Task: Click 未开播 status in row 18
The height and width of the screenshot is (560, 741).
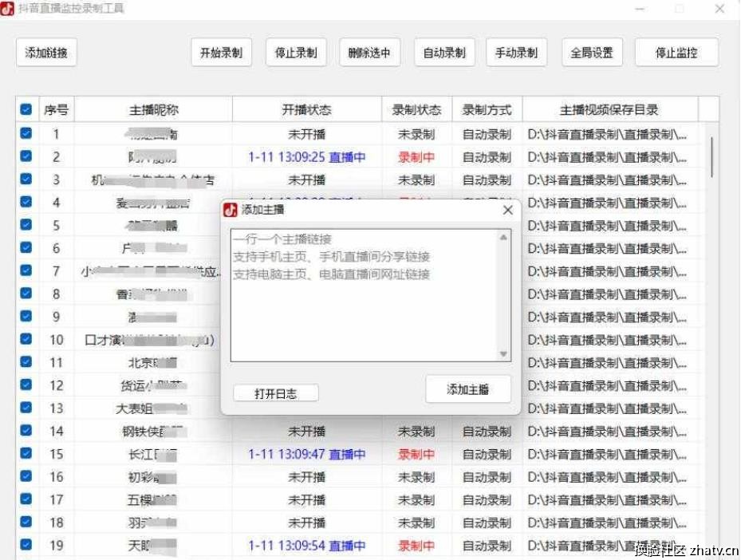Action: pyautogui.click(x=307, y=523)
